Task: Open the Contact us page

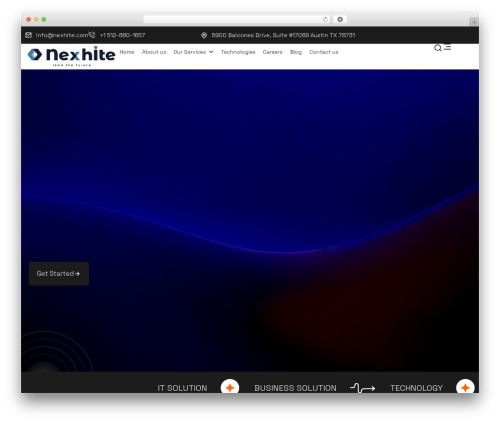Action: [x=323, y=52]
